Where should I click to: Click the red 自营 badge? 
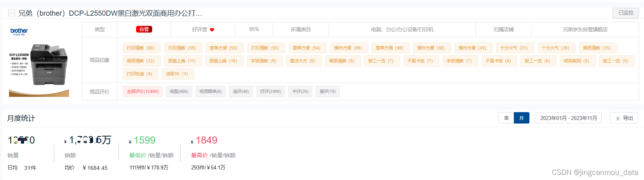[144, 29]
